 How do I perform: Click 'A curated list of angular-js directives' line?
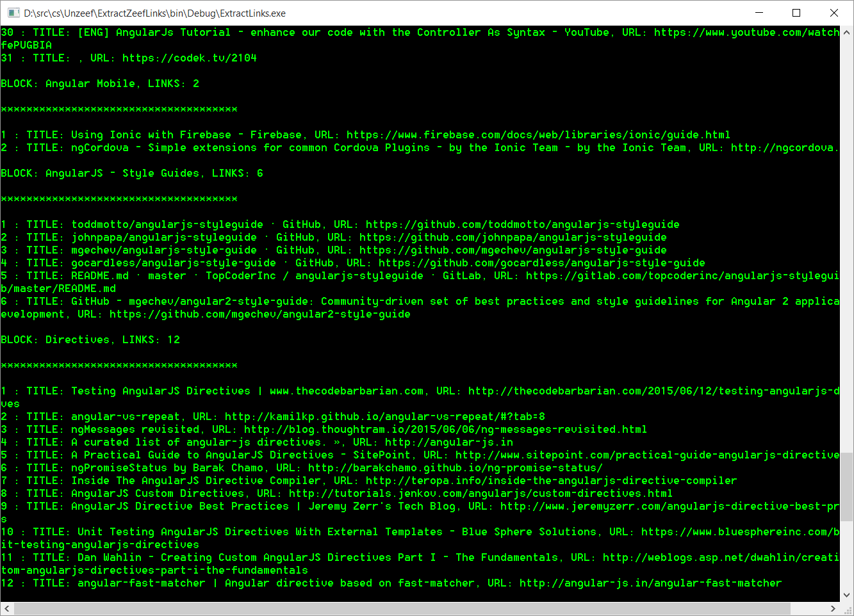point(257,442)
